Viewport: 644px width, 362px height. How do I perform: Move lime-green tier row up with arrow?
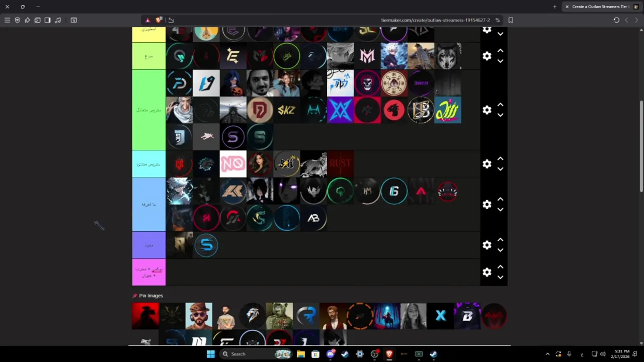click(x=500, y=51)
